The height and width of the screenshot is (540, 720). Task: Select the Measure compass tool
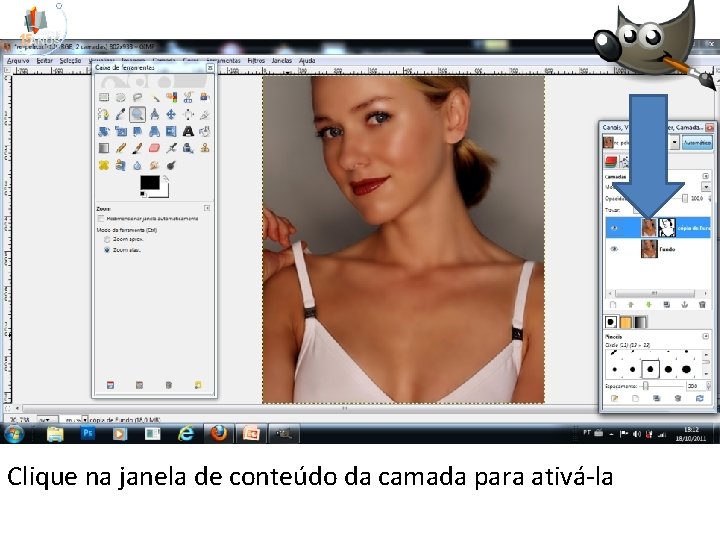point(154,114)
